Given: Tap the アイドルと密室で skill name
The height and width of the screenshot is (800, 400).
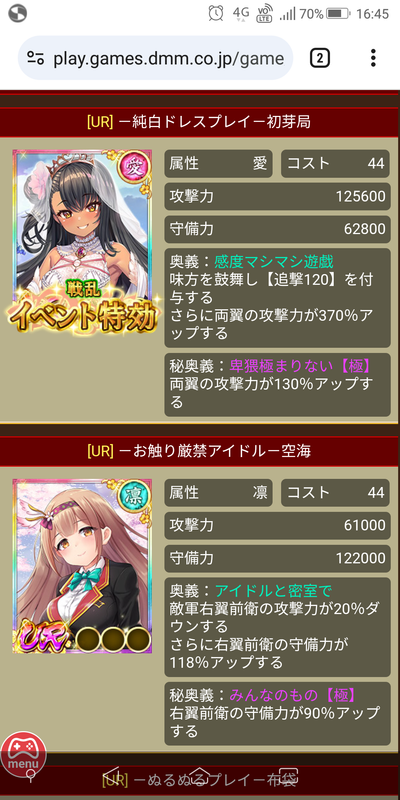Looking at the screenshot, I should click(x=274, y=591).
